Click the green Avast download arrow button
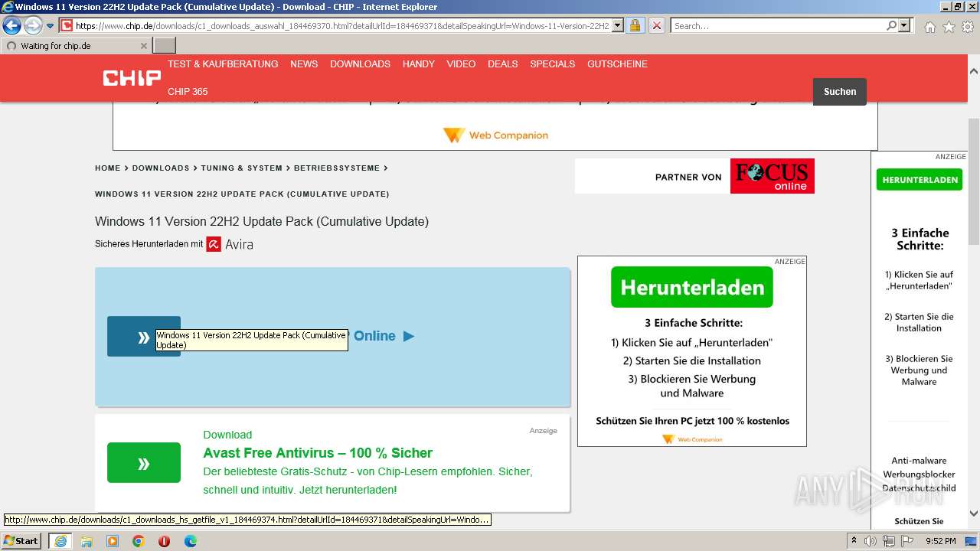This screenshot has height=551, width=980. pos(144,463)
